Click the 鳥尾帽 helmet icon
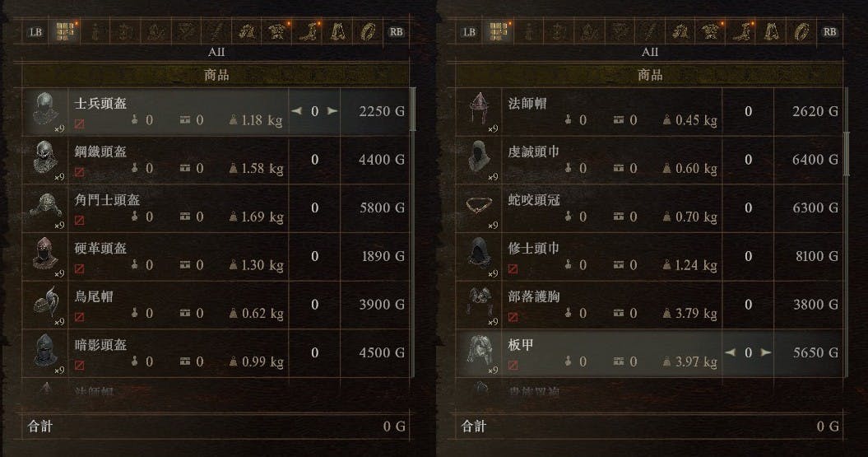This screenshot has width=868, height=457. [44, 304]
